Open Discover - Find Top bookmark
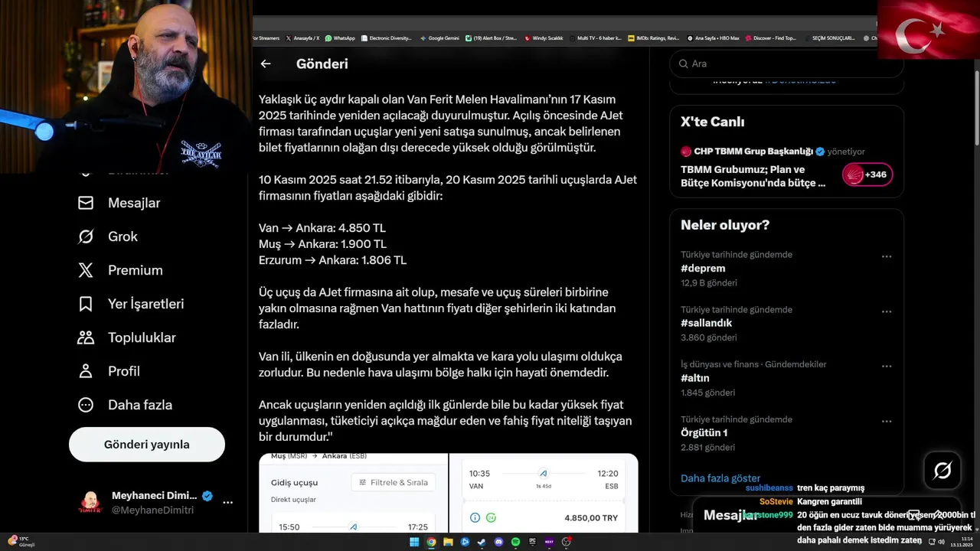Viewport: 980px width, 551px height. click(771, 38)
